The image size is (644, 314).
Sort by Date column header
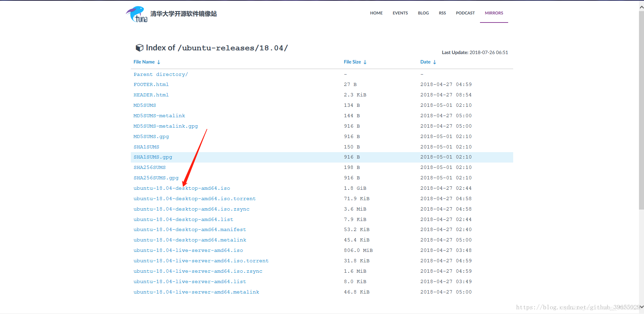[428, 62]
